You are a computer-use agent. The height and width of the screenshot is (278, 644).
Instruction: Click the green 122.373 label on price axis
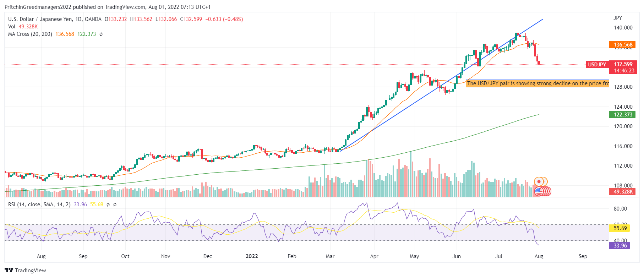click(x=623, y=115)
